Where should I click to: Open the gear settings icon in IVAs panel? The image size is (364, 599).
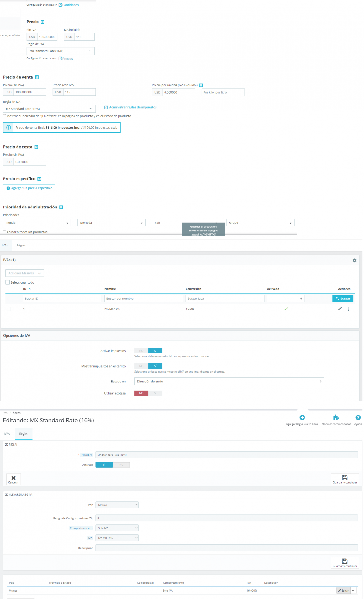tap(354, 260)
